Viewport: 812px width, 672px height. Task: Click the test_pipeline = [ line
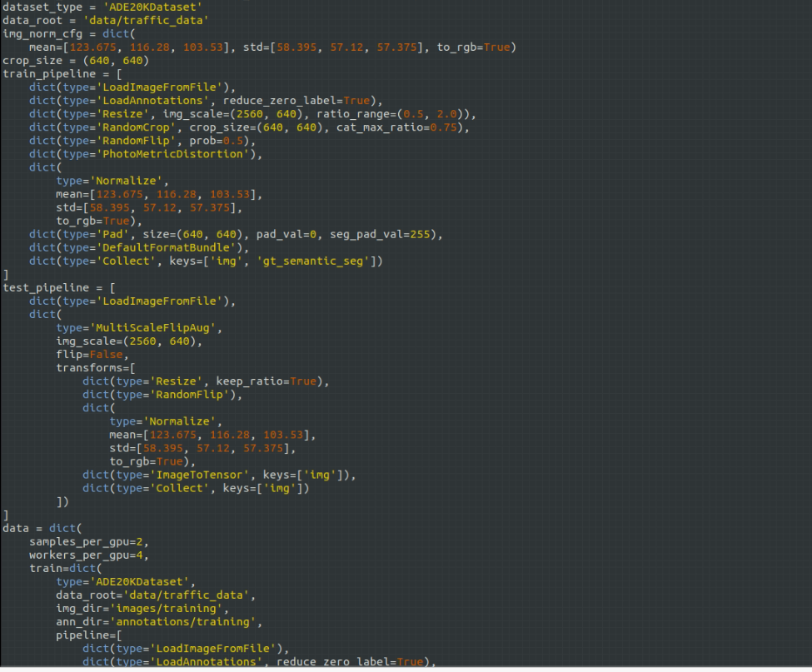point(59,288)
